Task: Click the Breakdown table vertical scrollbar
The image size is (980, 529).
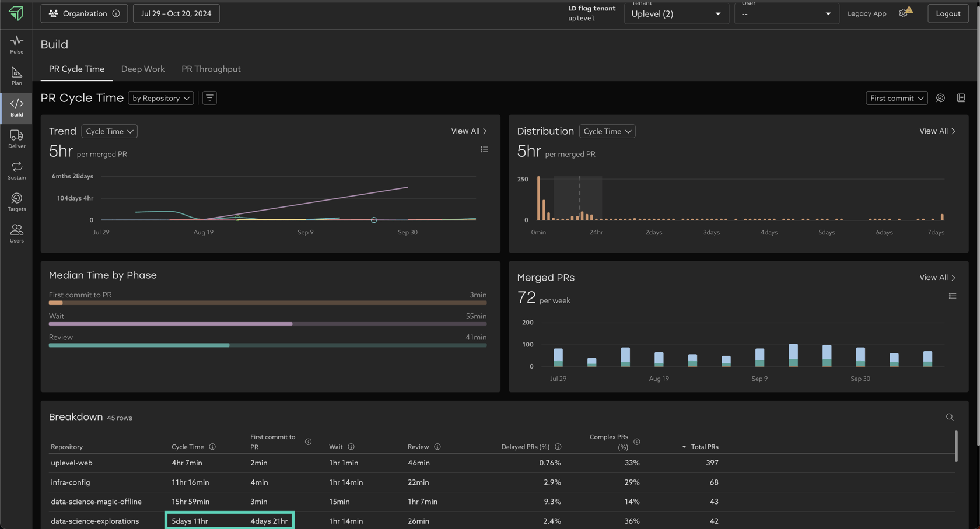Action: click(x=956, y=446)
